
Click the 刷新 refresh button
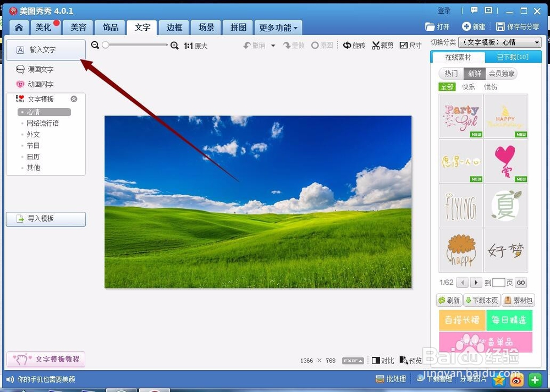click(449, 301)
